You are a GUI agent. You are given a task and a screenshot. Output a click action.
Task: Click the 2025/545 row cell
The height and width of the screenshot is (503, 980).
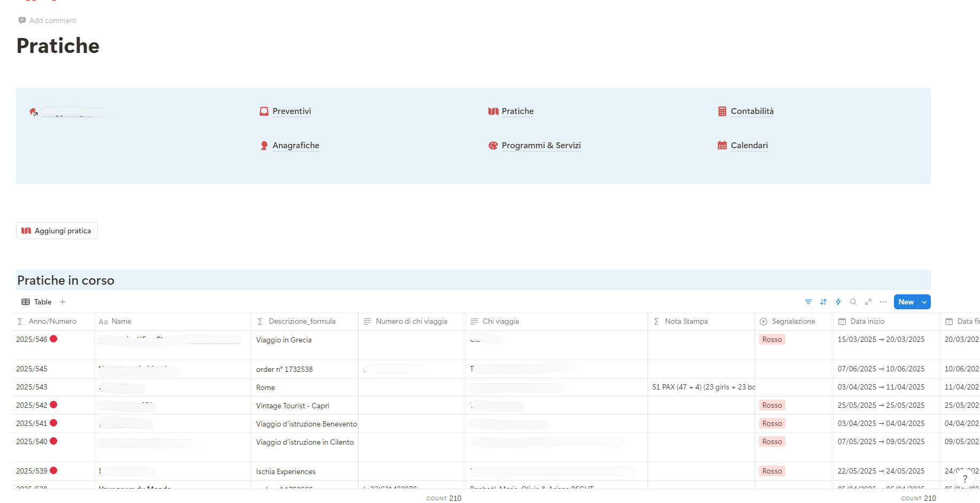coord(53,369)
